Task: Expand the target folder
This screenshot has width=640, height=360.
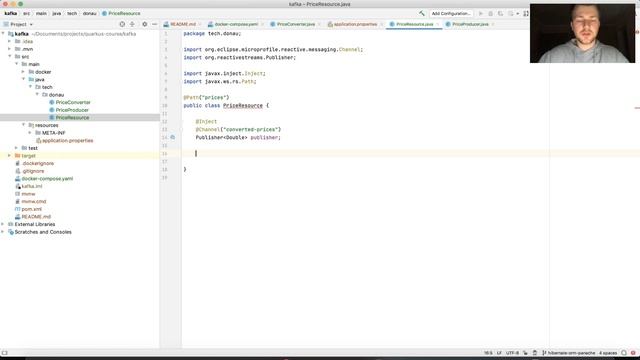Action: pyautogui.click(x=10, y=156)
